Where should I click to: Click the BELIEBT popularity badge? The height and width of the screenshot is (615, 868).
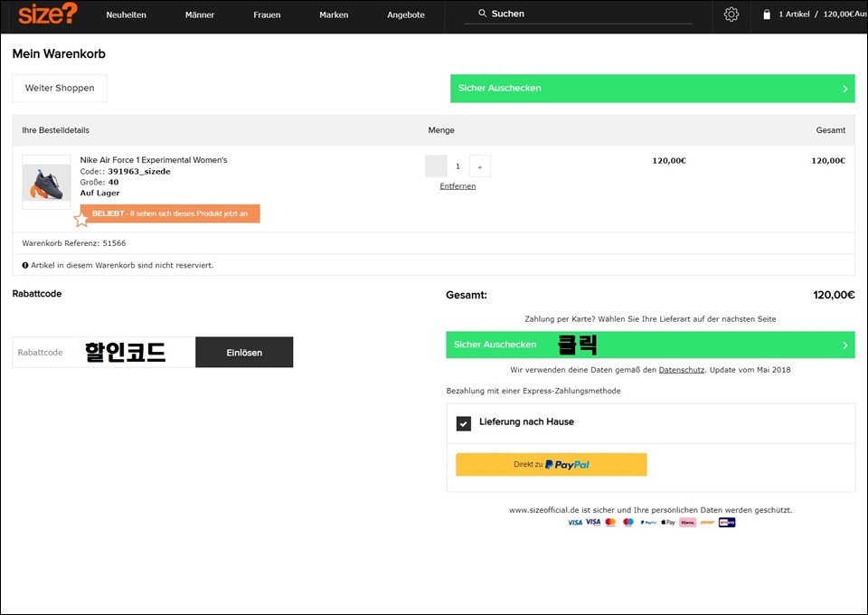pos(170,213)
